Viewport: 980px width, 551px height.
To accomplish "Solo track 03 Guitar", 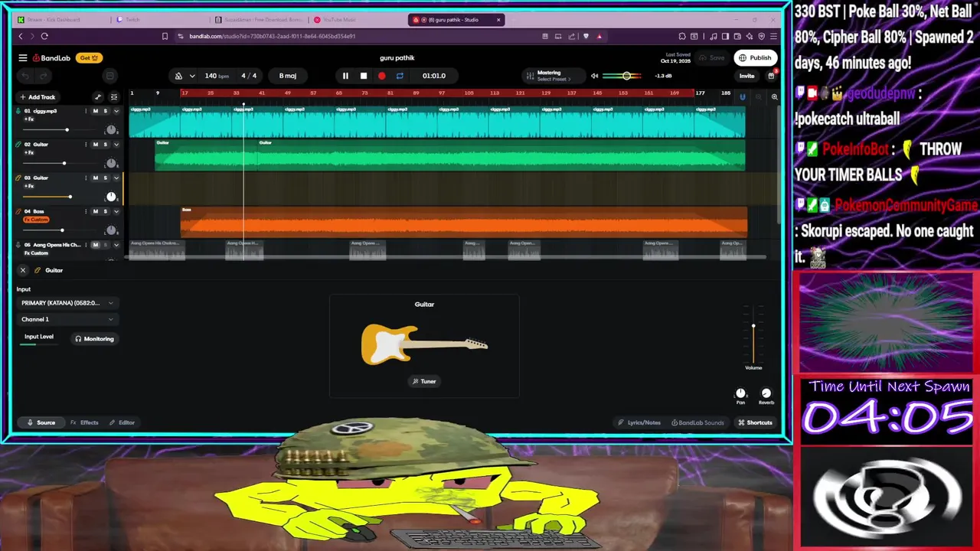I will click(106, 178).
